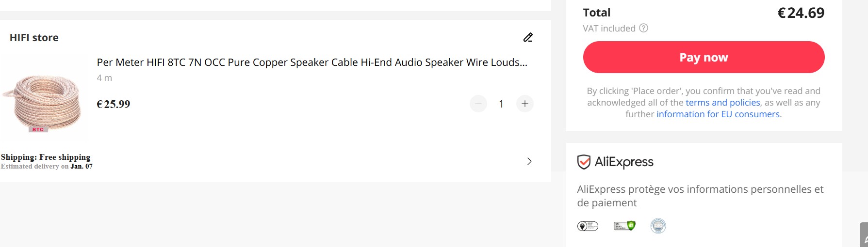Screen dimensions: 868x247
Task: Click the edit pencil icon for HIFI store
Action: pos(528,37)
